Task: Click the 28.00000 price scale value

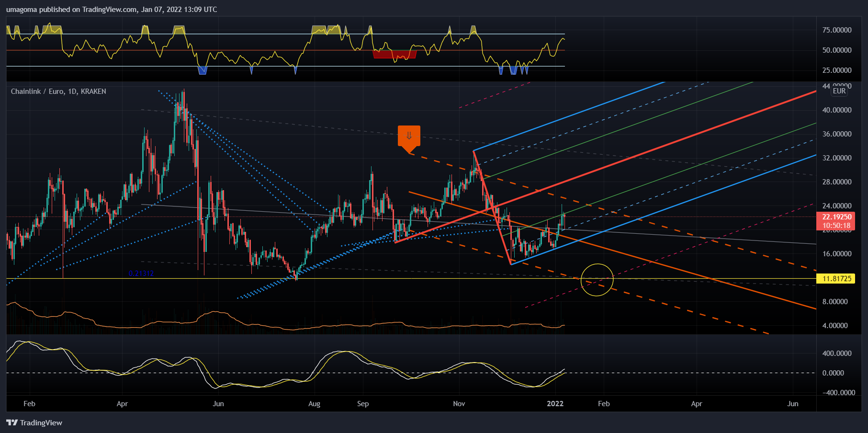Action: pos(837,182)
